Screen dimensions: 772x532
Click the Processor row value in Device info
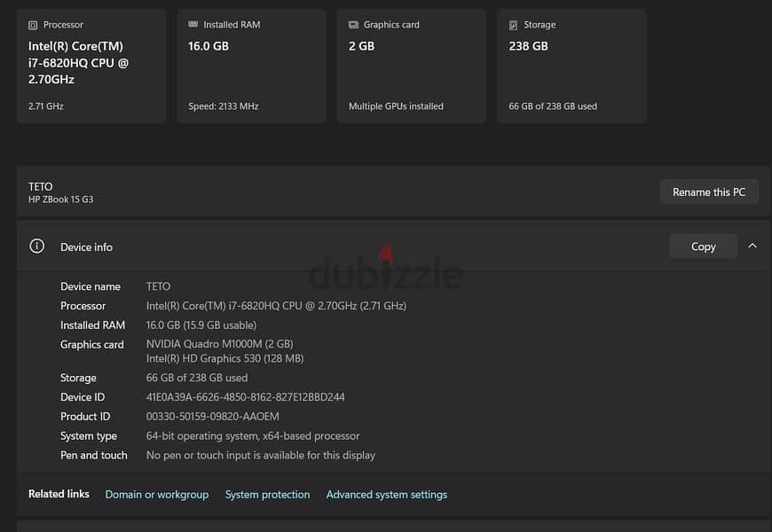[276, 306]
